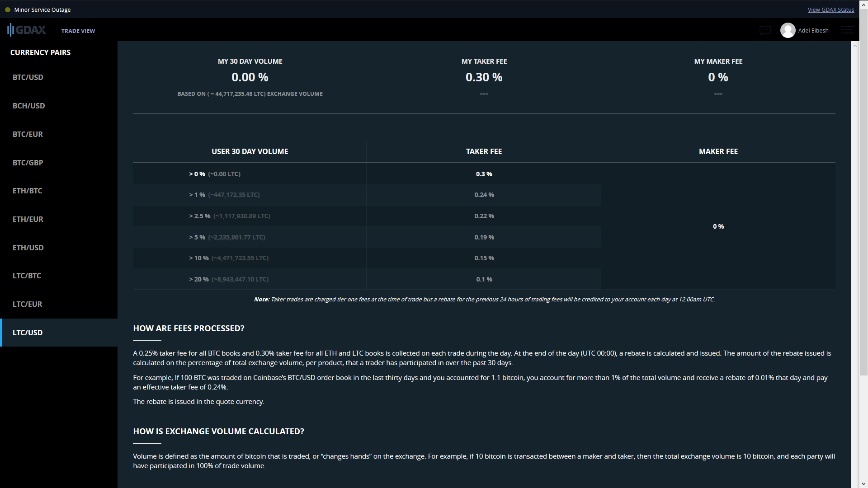The height and width of the screenshot is (488, 868).
Task: Select the BTC/USD currency pair
Action: (x=59, y=77)
